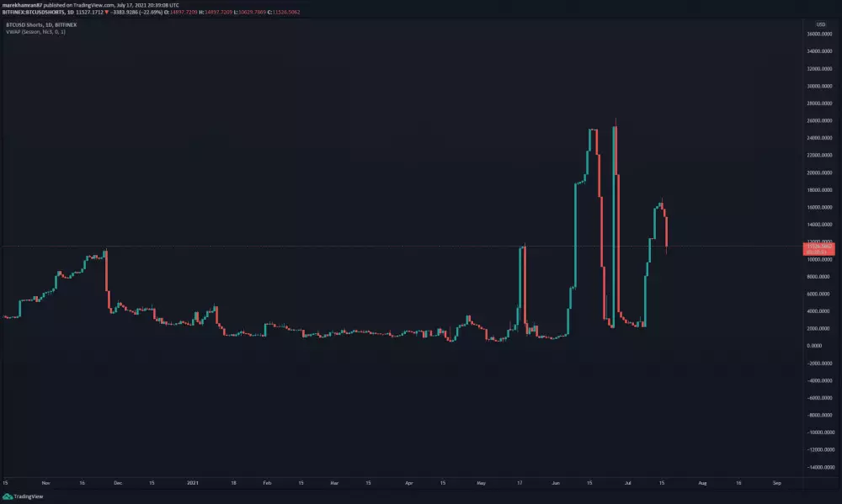Open the 1D timeframe selector
The image size is (842, 504).
coord(72,13)
